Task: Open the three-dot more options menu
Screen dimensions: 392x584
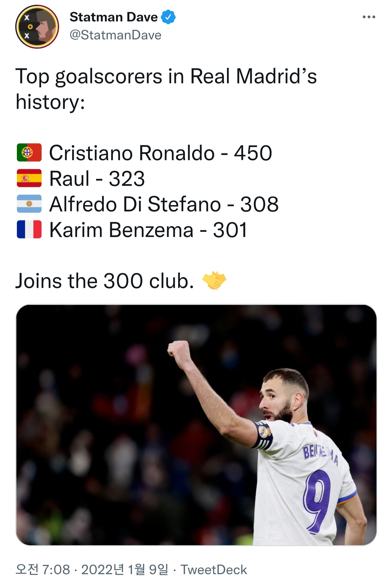Action: [369, 17]
